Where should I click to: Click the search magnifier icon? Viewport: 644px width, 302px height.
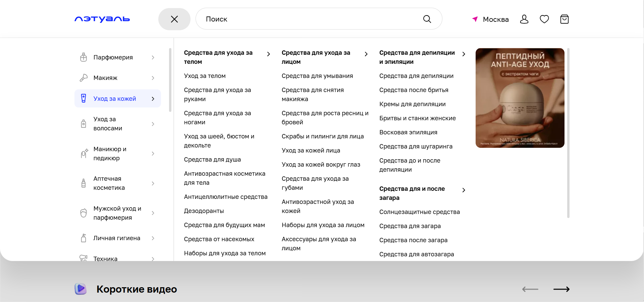tap(427, 19)
